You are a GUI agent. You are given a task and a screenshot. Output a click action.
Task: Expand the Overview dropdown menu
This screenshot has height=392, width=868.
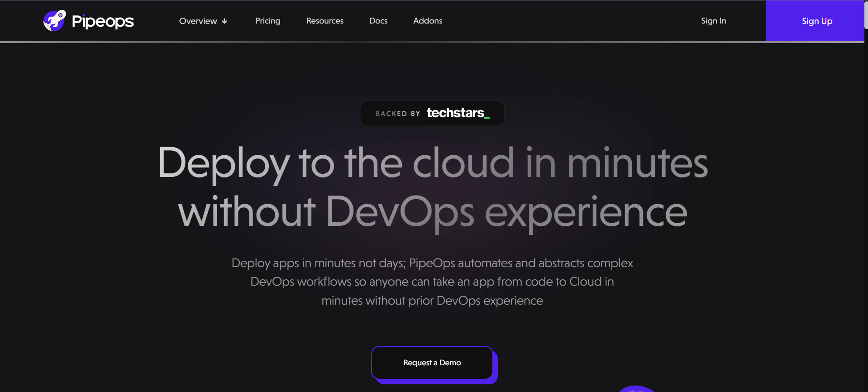203,21
